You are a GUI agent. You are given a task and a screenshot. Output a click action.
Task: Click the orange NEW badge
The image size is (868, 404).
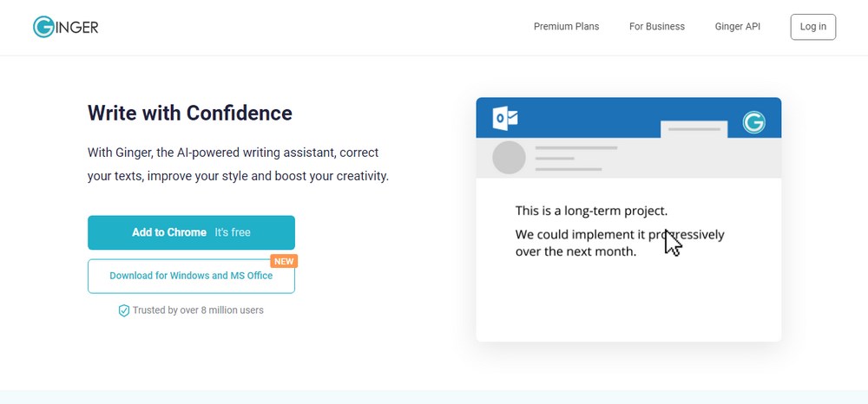pyautogui.click(x=284, y=262)
